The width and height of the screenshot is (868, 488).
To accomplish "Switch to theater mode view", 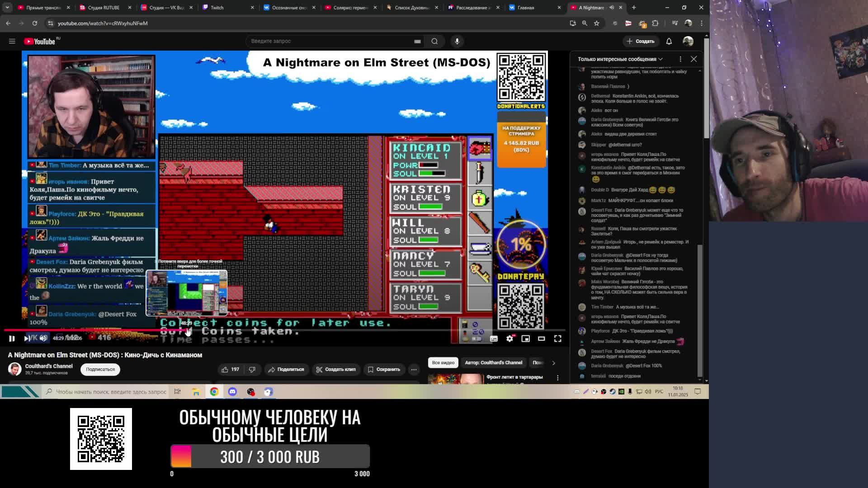I will 541,338.
